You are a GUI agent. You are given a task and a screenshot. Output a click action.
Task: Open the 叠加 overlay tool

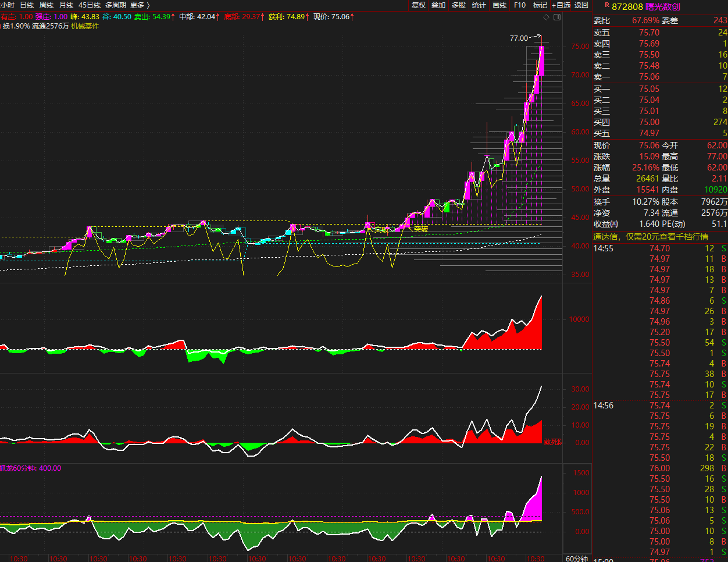coord(438,5)
